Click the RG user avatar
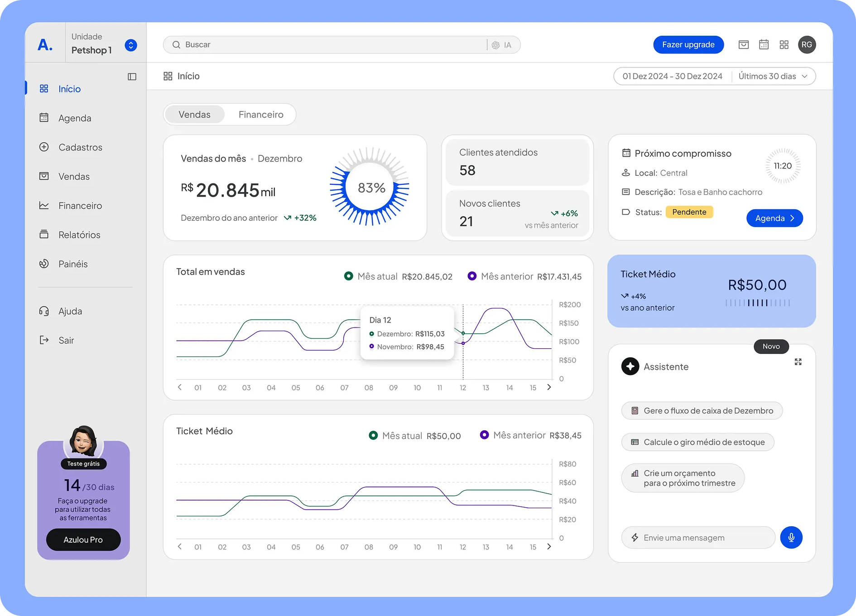The image size is (856, 616). pos(807,44)
